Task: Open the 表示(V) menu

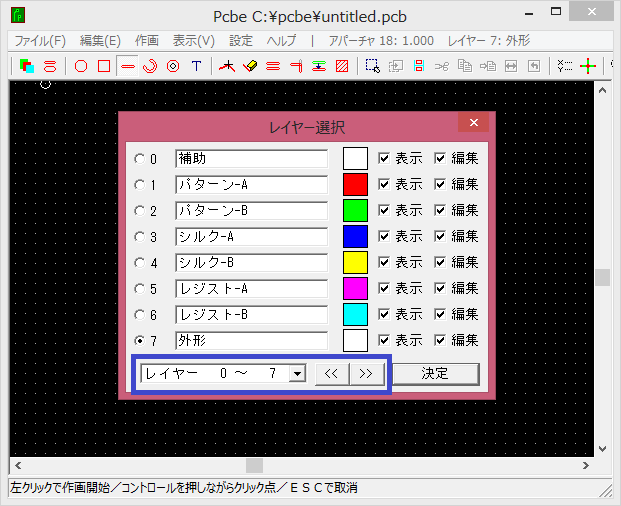Action: tap(193, 41)
